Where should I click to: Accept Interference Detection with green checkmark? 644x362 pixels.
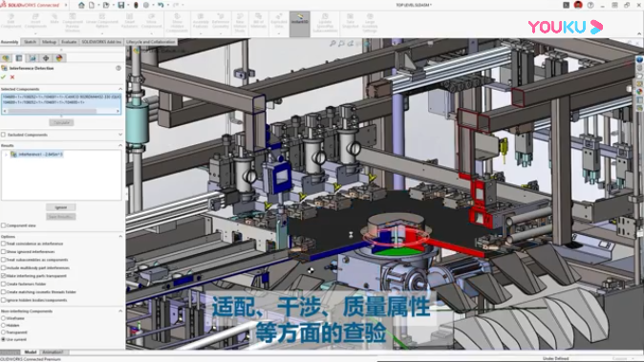4,76
